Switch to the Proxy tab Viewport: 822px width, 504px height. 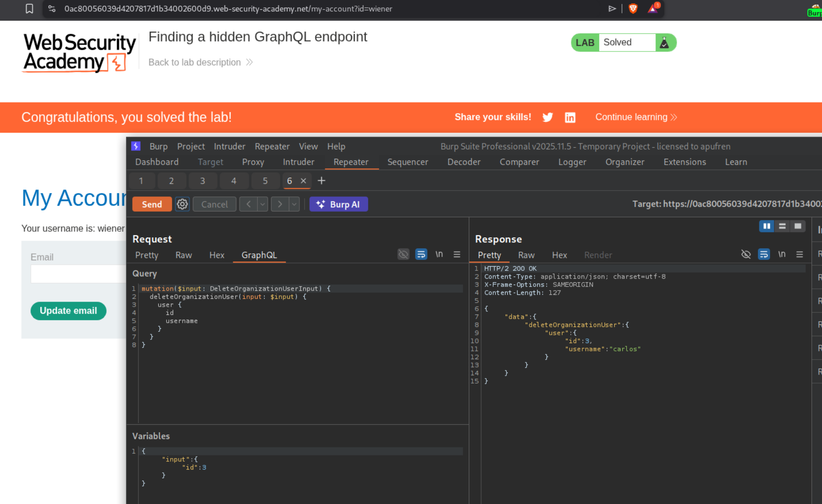253,162
